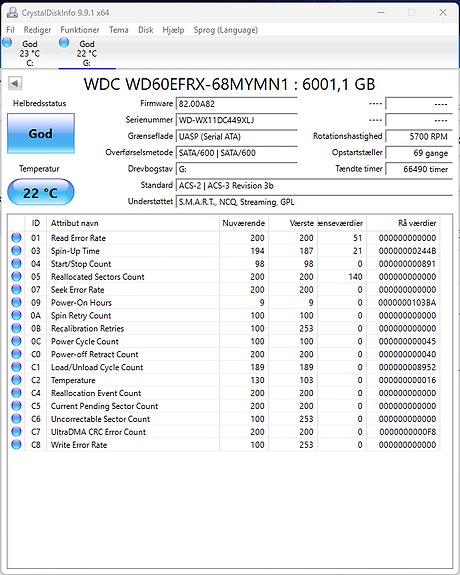Screen dimensions: 460x575
Task: Click status icon for Spin-Up Time
Action: coord(16,250)
